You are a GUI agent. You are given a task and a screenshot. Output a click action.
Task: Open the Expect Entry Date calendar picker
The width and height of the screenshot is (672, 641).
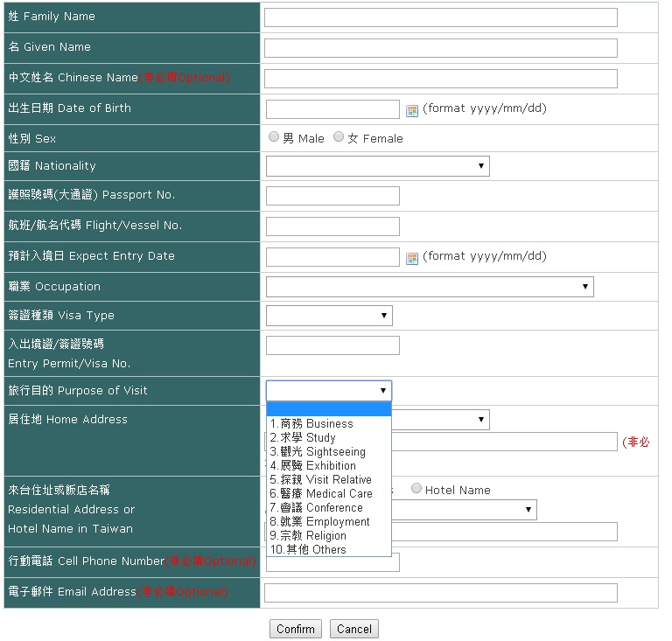point(411,259)
